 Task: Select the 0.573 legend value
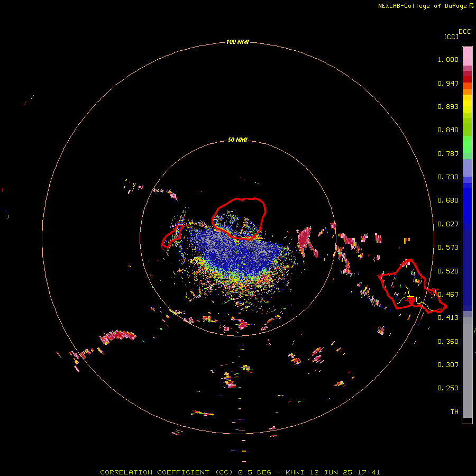pyautogui.click(x=448, y=248)
